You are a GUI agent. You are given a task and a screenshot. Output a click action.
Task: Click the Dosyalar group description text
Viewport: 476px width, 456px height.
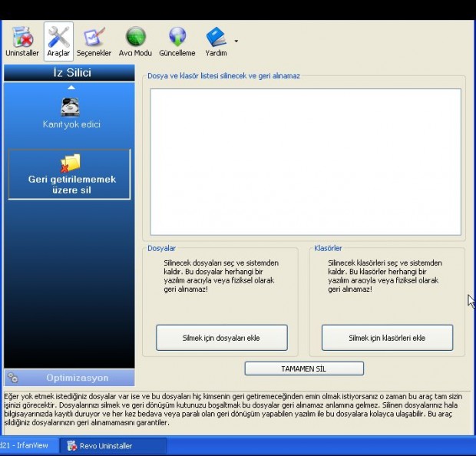tap(220, 276)
